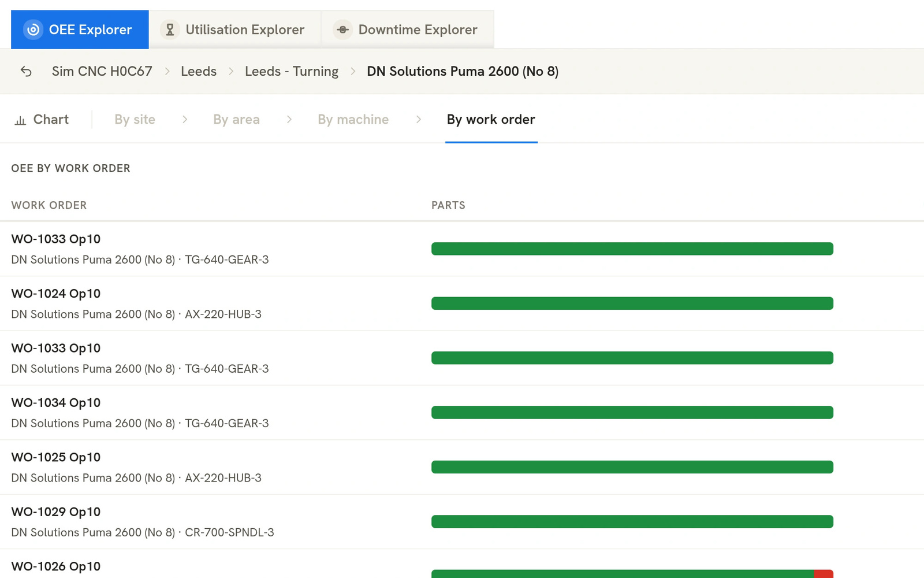Click the WO-1024 parts progress bar

(x=632, y=303)
